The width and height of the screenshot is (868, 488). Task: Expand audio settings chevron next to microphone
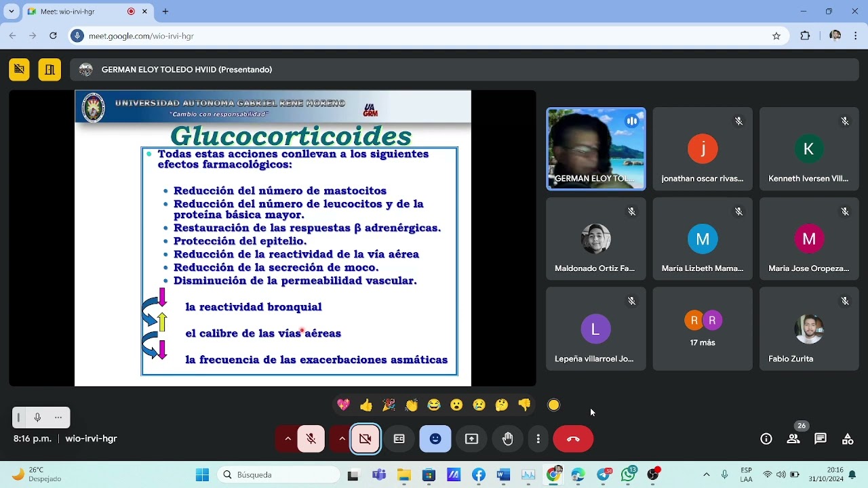tap(288, 439)
